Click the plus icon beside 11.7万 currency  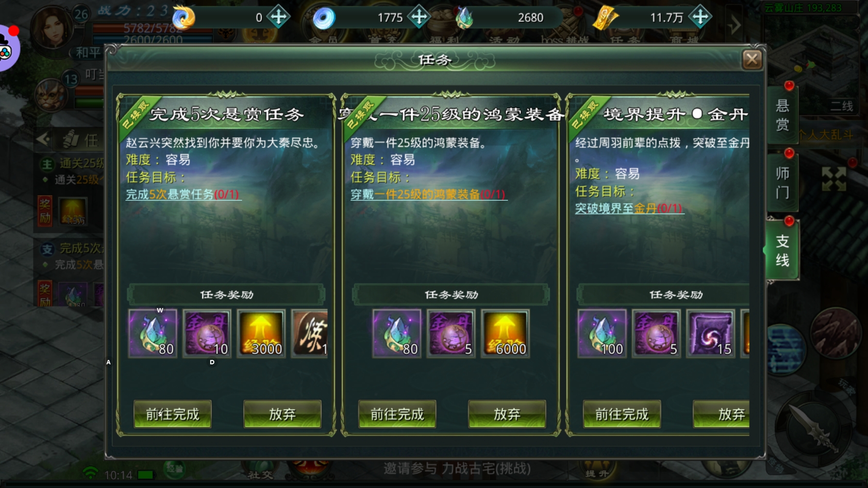[700, 17]
